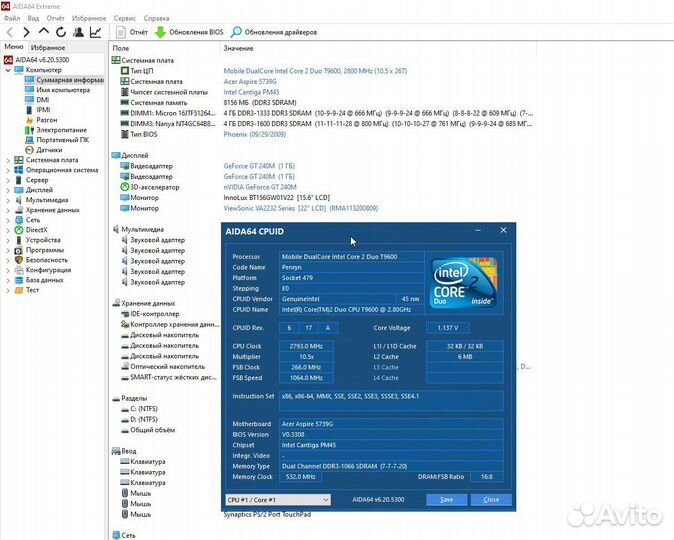Image resolution: width=674 pixels, height=540 pixels.
Task: Open the ViewSonic VA2232 Series monitor link
Action: click(x=300, y=208)
